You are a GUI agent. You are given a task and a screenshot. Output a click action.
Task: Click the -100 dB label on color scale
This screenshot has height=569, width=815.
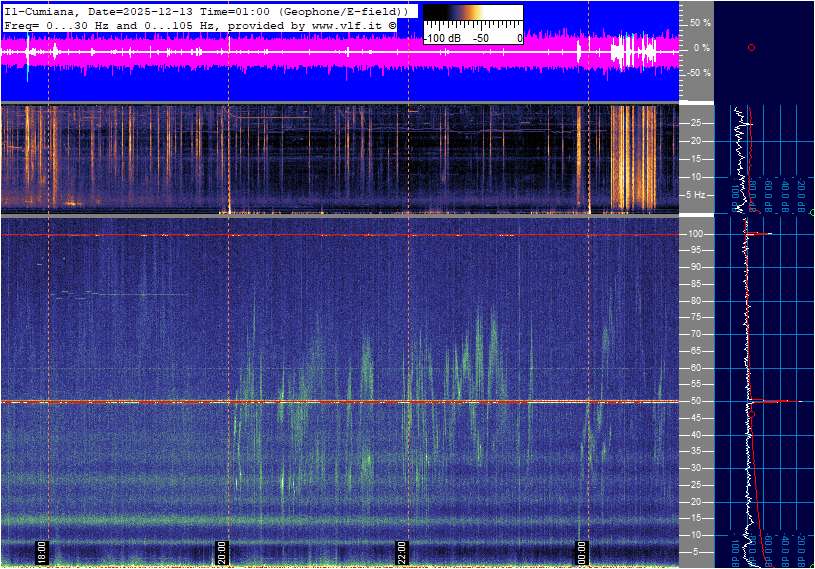[440, 38]
